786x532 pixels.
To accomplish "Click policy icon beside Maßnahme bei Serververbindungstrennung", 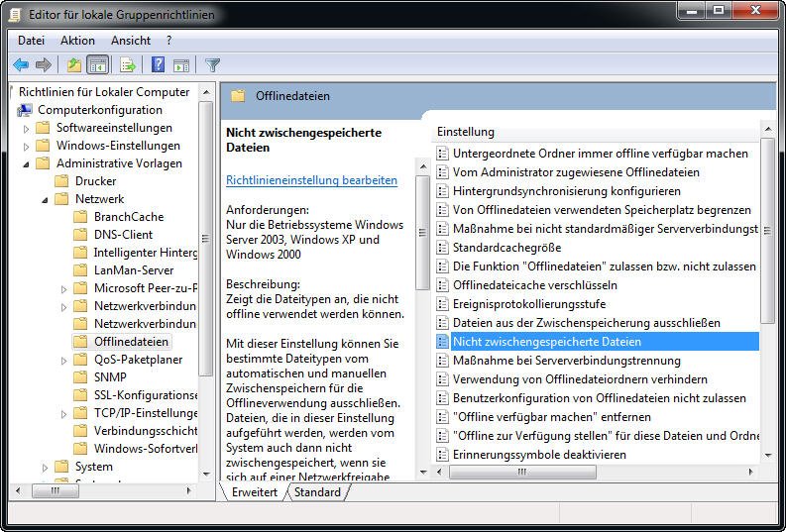I will tap(442, 361).
